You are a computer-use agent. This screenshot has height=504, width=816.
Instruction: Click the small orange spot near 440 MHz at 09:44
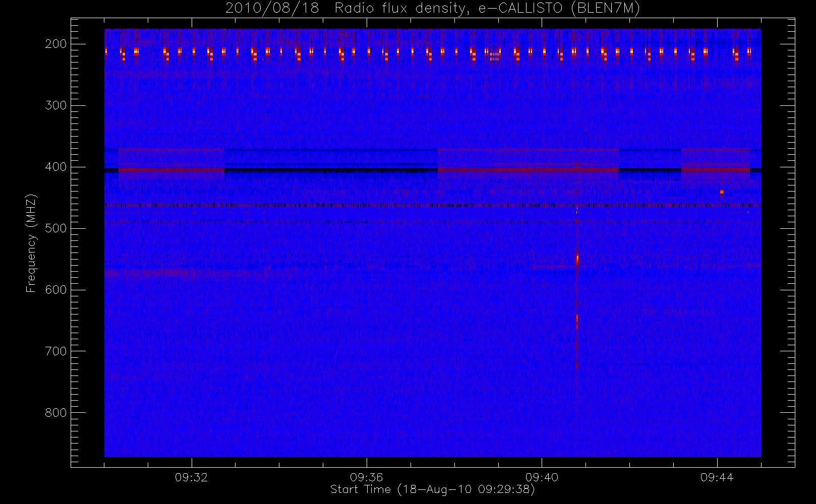pos(722,192)
